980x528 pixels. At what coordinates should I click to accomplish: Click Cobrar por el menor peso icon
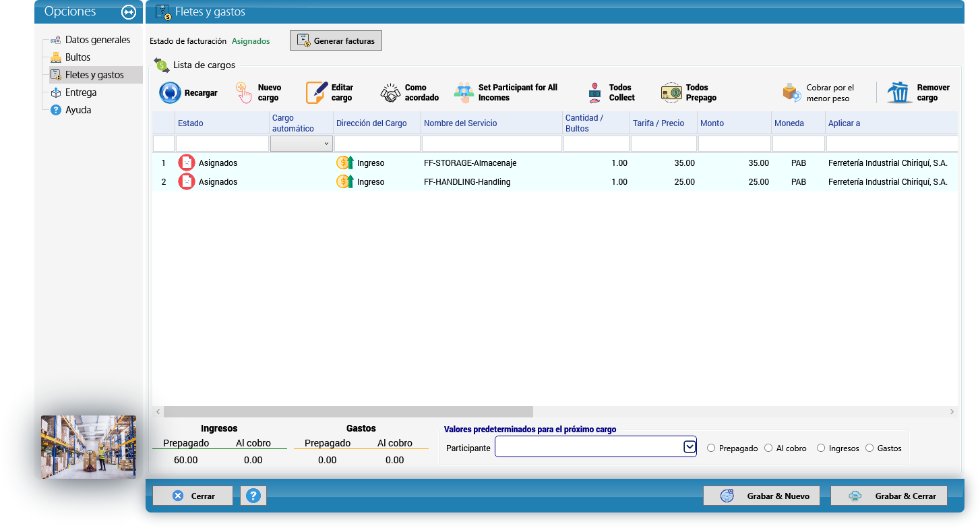791,93
